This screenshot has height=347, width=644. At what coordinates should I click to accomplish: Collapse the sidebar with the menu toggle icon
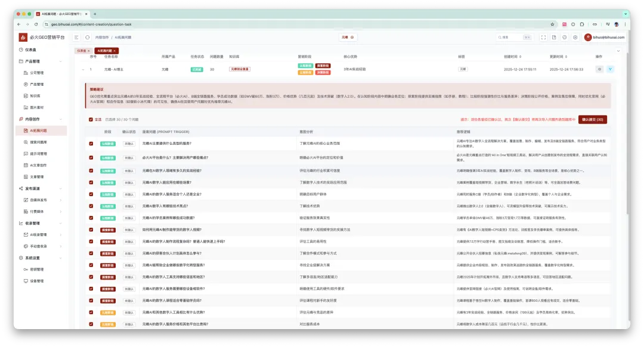pos(77,37)
